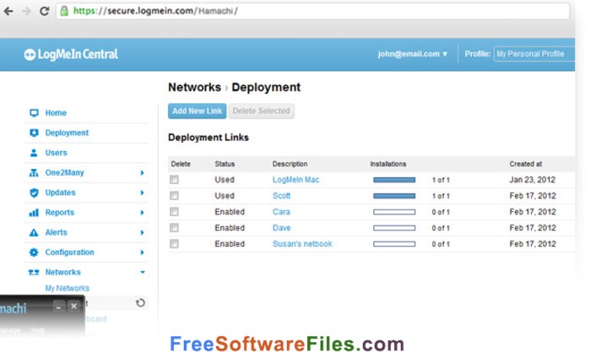
Task: Click the Status column header
Action: click(225, 164)
